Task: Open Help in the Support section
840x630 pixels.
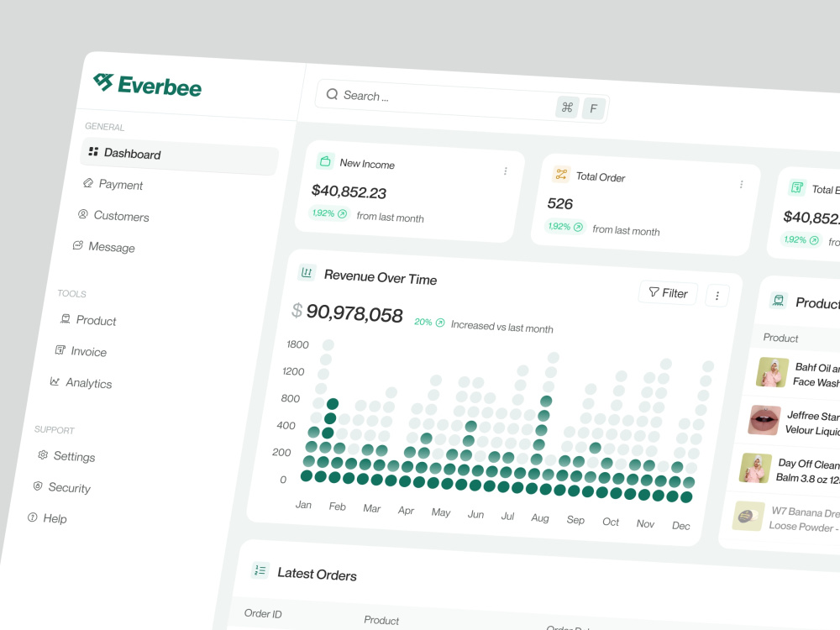Action: point(47,518)
